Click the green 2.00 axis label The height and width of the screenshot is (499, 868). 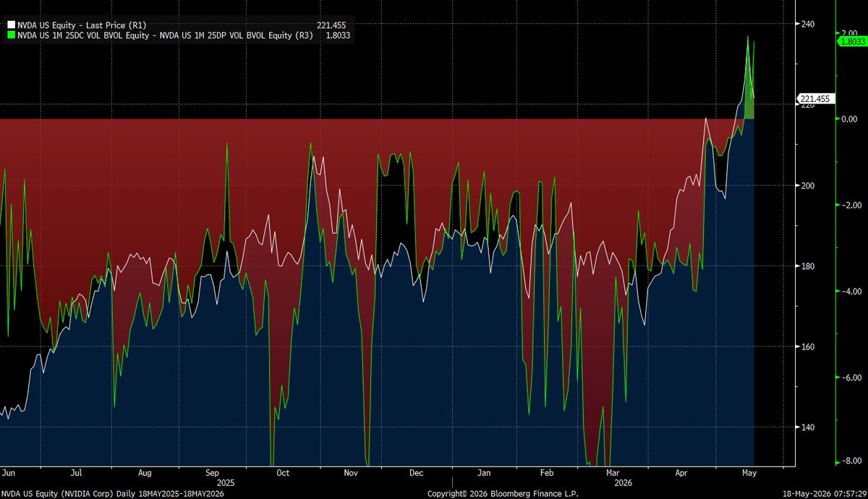click(x=849, y=33)
